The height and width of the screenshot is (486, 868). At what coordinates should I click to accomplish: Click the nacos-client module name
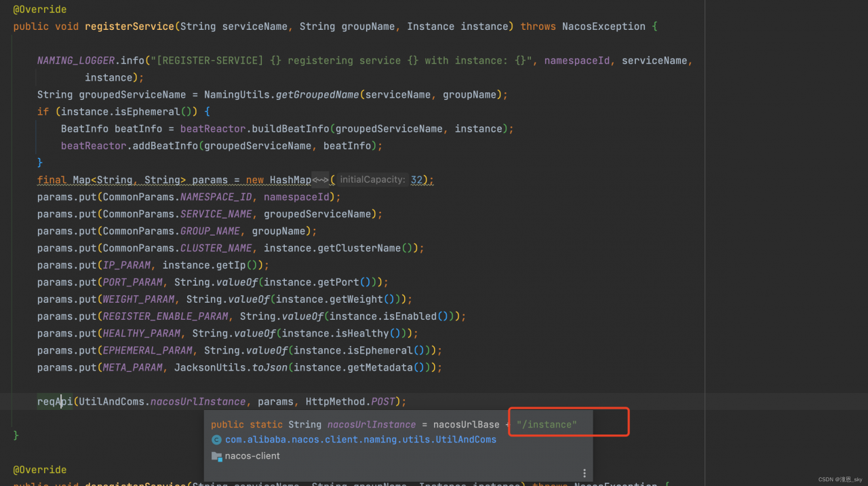coord(252,456)
